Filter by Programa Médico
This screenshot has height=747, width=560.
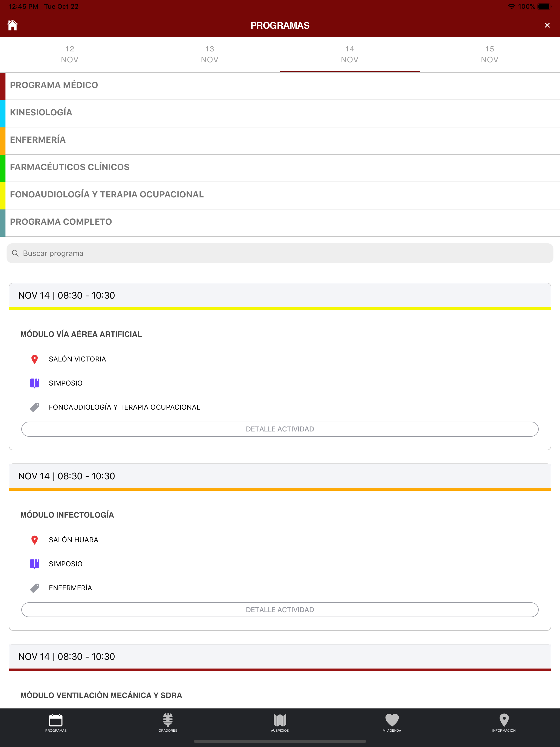(x=54, y=85)
